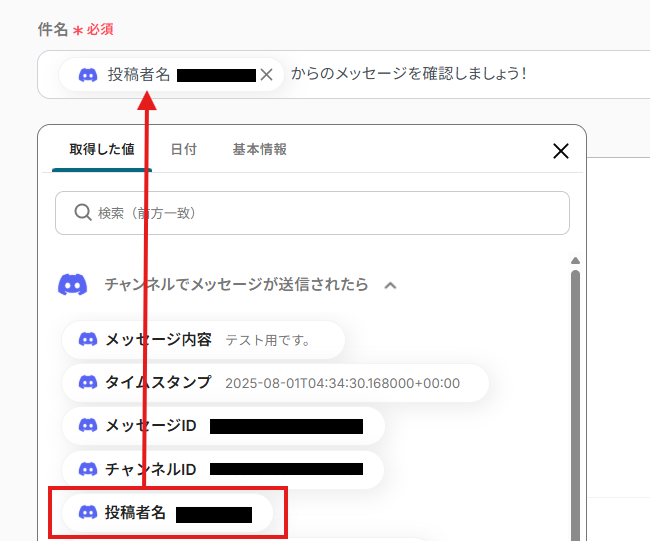Click section title チャンネルでメッセージが送信されたら
Image resolution: width=650 pixels, height=541 pixels.
tap(236, 284)
